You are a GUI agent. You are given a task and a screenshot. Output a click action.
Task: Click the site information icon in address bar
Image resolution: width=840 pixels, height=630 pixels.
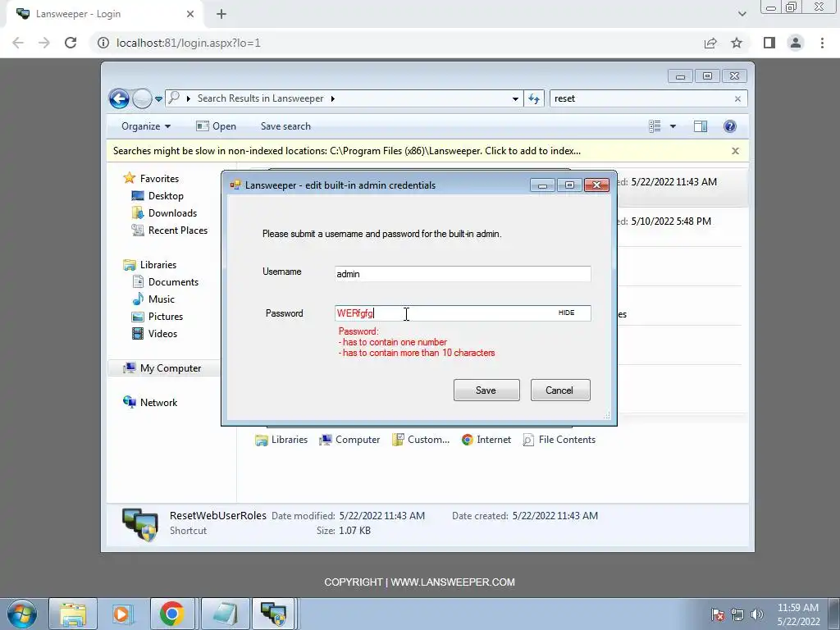coord(103,43)
